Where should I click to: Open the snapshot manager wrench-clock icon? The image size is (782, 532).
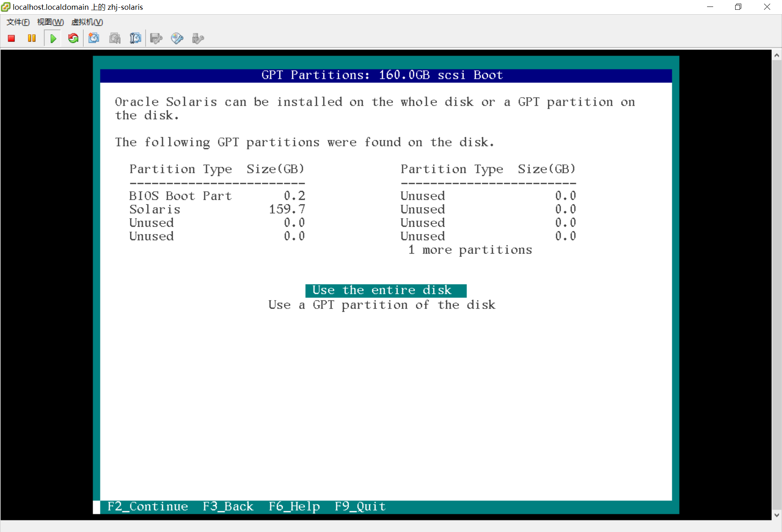pyautogui.click(x=135, y=38)
